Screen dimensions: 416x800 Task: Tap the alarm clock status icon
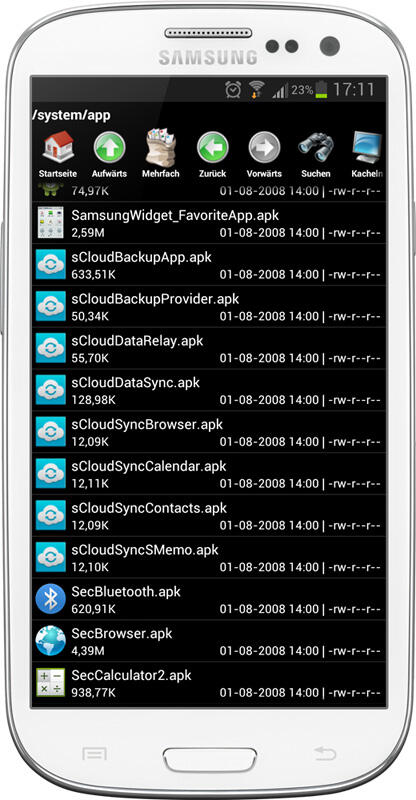point(233,90)
